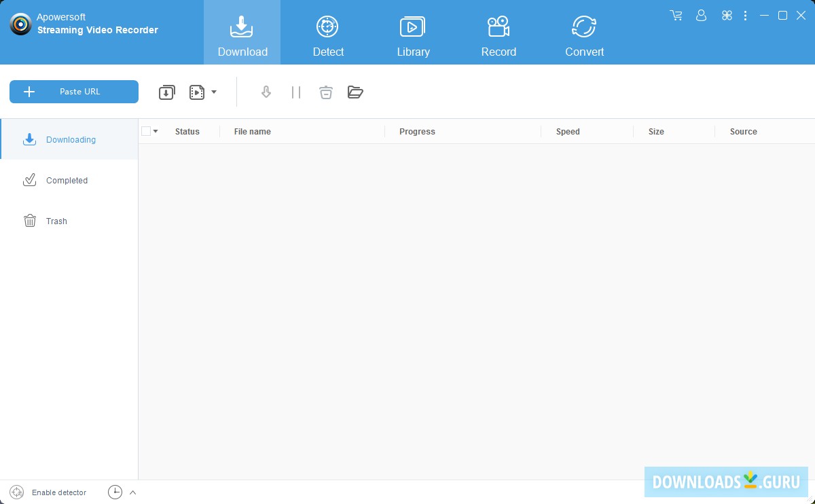This screenshot has width=815, height=504.
Task: Click the pause icon in the toolbar
Action: (295, 92)
